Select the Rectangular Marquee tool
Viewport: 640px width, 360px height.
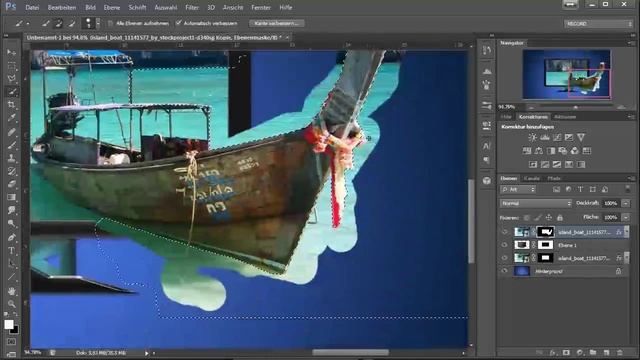[x=11, y=66]
